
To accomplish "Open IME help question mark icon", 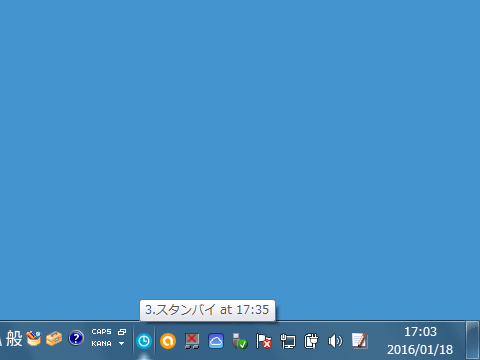I will pyautogui.click(x=76, y=338).
